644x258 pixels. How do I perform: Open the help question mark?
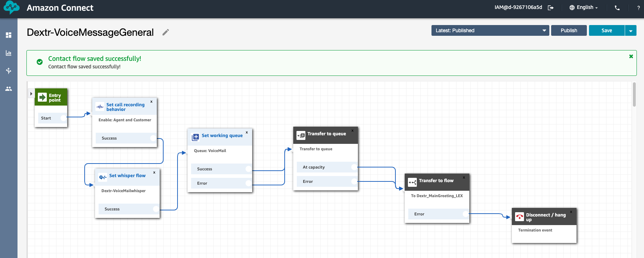(638, 8)
